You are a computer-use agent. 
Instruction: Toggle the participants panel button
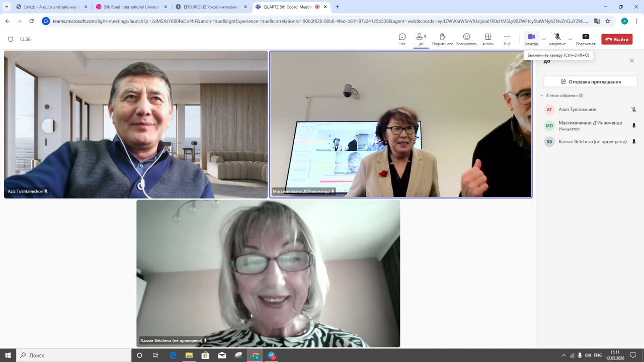421,37
